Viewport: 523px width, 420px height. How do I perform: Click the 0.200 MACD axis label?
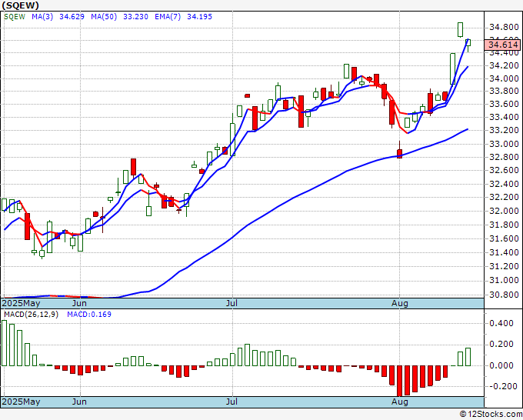tap(501, 345)
